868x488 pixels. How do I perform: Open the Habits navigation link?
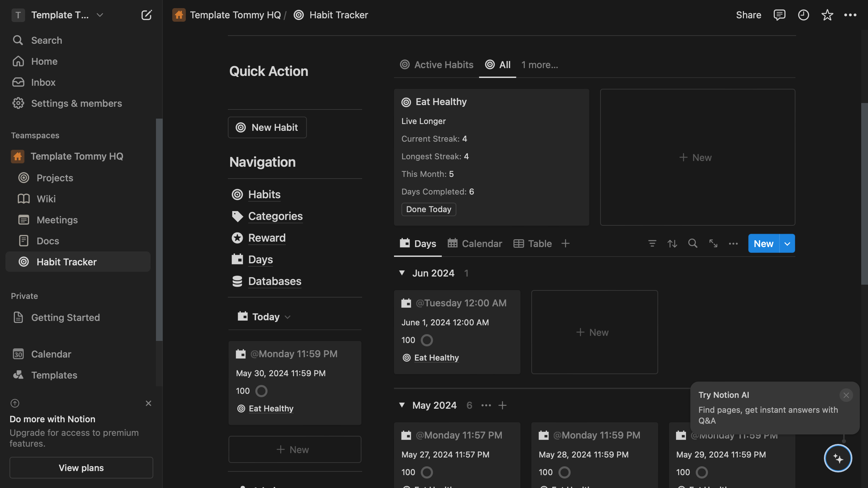pos(264,195)
